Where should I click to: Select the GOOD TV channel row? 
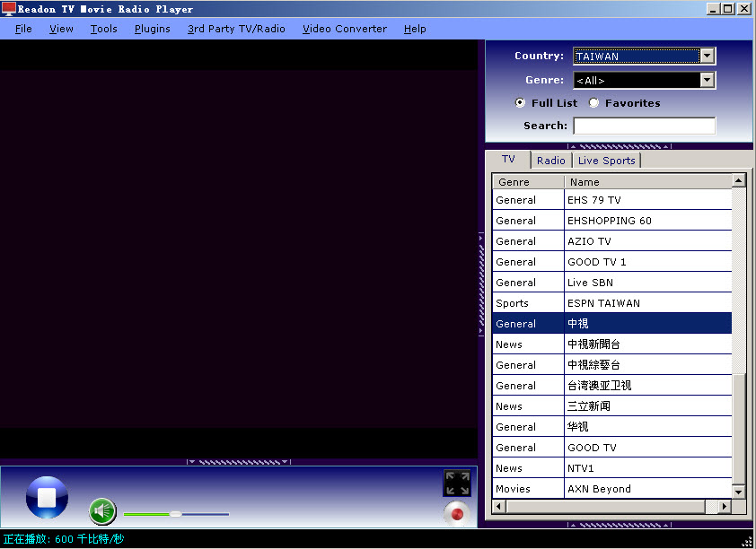coord(611,448)
